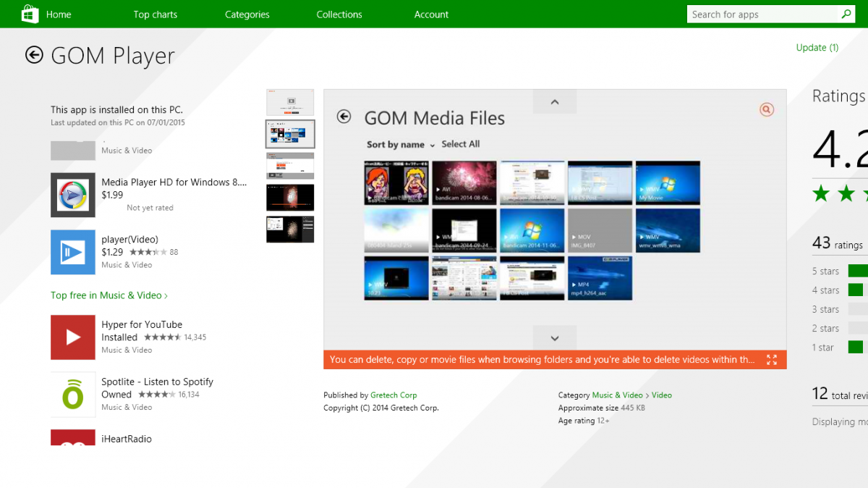
Task: Click the 5 stars rating bar
Action: (858, 271)
